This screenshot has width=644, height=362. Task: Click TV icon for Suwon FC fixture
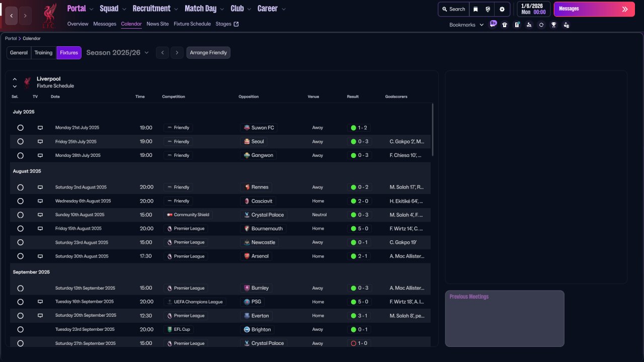coord(40,128)
